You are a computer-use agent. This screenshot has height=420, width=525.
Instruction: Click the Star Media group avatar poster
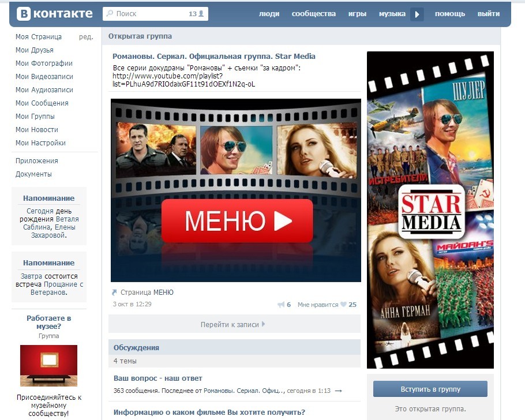(430, 210)
